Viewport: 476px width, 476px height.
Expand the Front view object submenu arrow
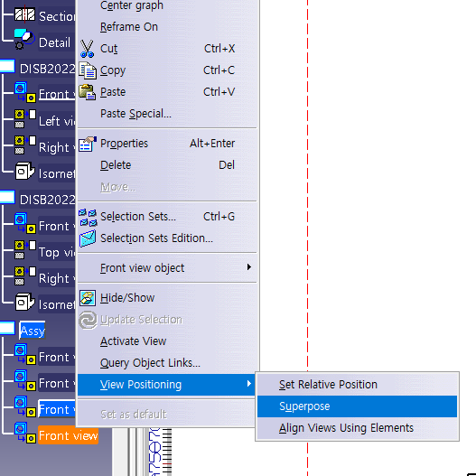tap(249, 267)
